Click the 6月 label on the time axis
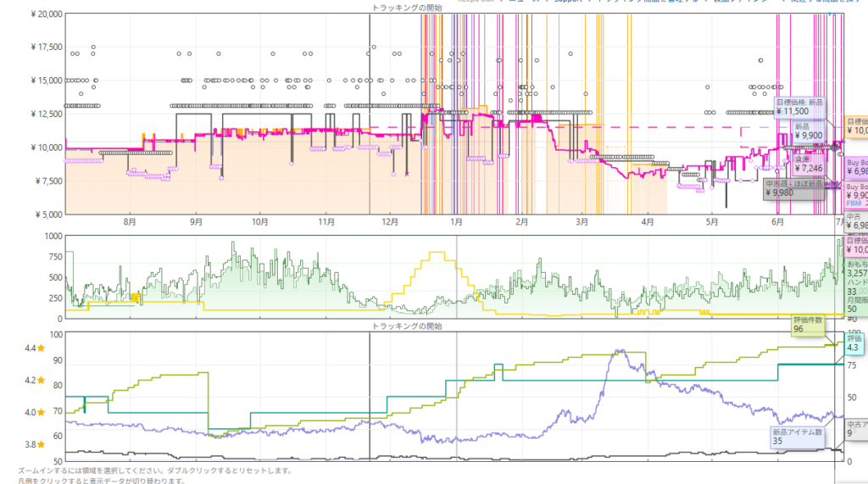The image size is (868, 484). coord(778,221)
